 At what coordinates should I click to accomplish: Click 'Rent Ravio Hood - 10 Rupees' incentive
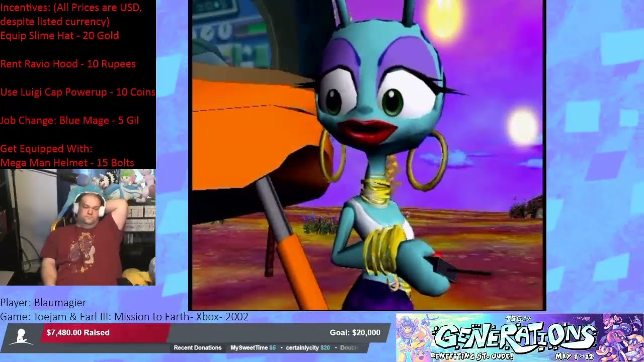[x=68, y=64]
